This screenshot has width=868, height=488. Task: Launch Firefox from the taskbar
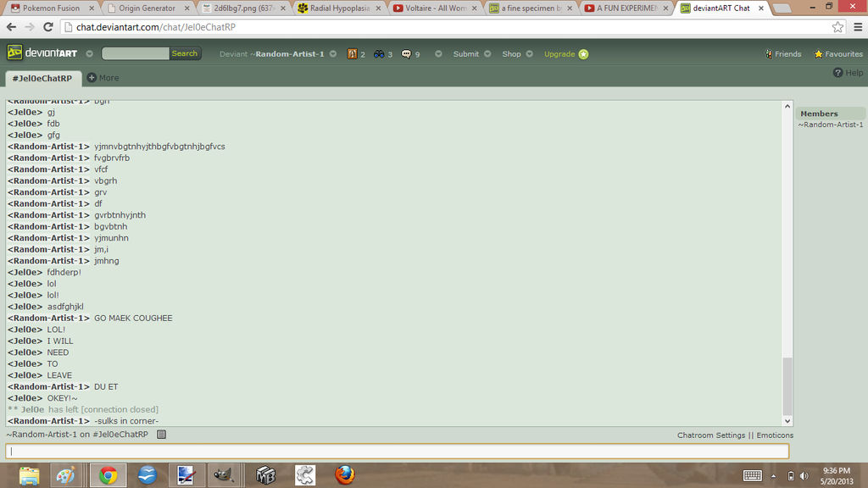344,475
